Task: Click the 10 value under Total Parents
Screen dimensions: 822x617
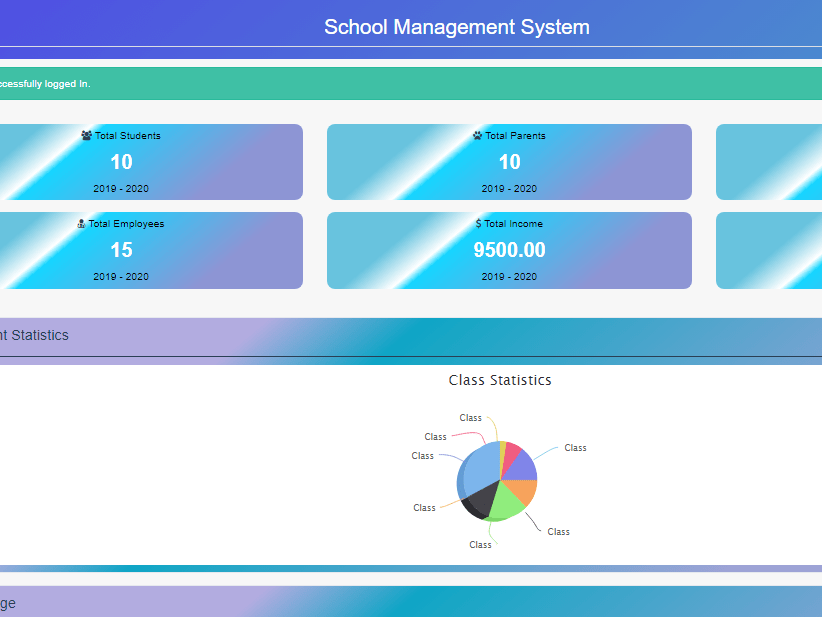Action: 510,162
